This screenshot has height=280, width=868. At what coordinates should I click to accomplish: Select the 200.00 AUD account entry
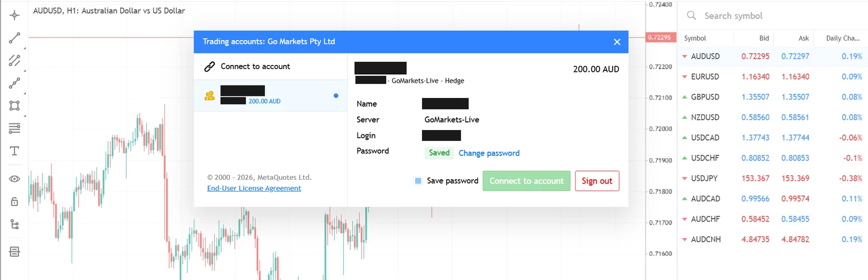[x=270, y=96]
